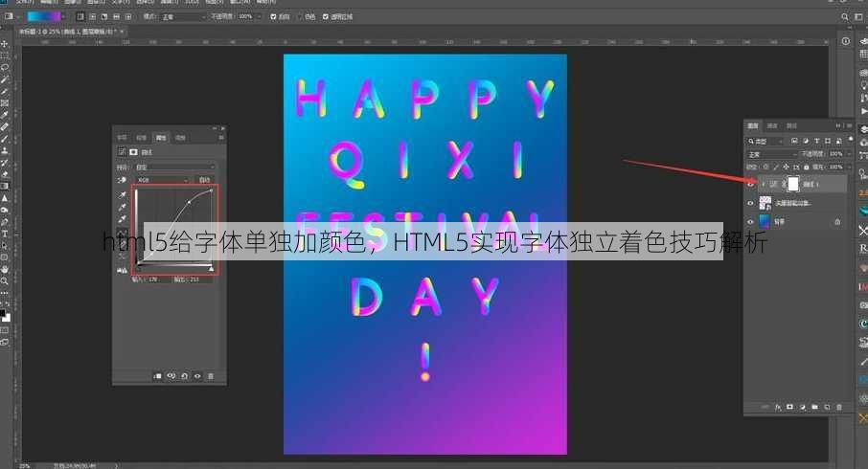Reset Curves adjustment to defaults
Image resolution: width=868 pixels, height=469 pixels.
[184, 376]
